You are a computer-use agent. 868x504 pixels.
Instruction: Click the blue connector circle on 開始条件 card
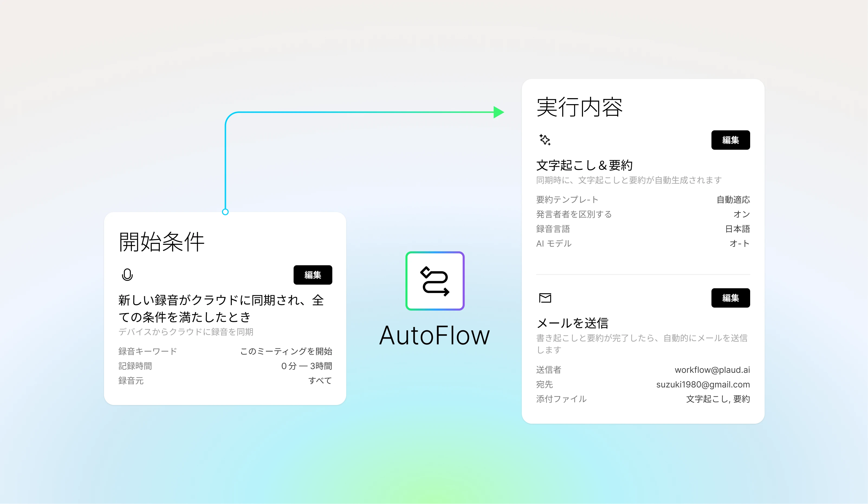click(x=225, y=212)
